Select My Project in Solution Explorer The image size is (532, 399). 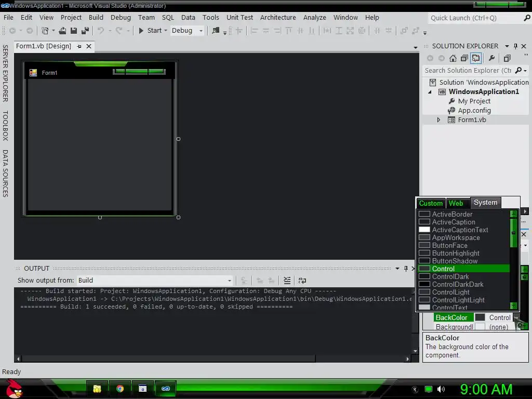[474, 101]
